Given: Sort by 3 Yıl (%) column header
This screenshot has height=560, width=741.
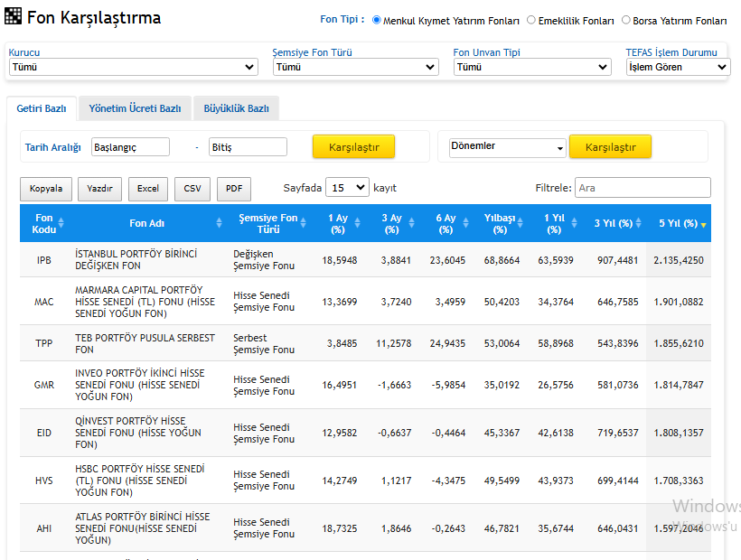Looking at the screenshot, I should pos(613,223).
